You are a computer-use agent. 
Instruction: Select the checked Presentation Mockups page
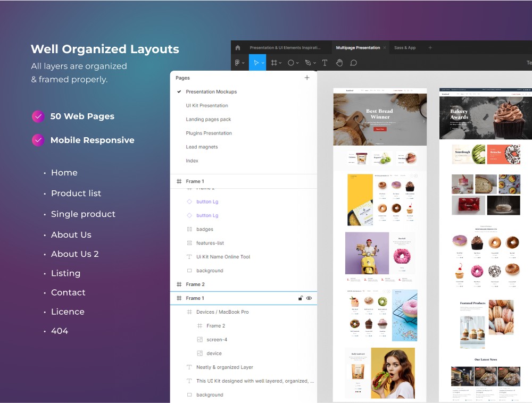(211, 92)
